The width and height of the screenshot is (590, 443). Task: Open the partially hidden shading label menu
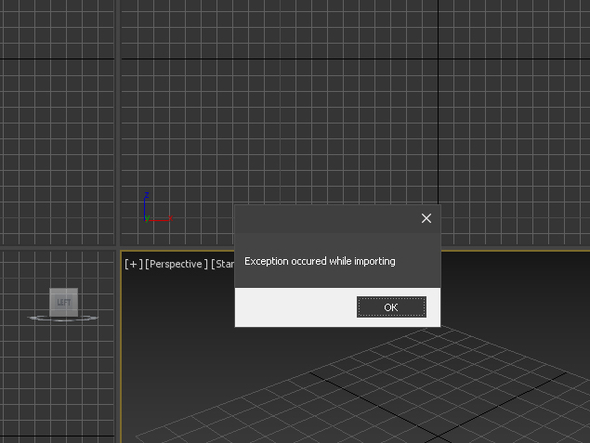(223, 264)
